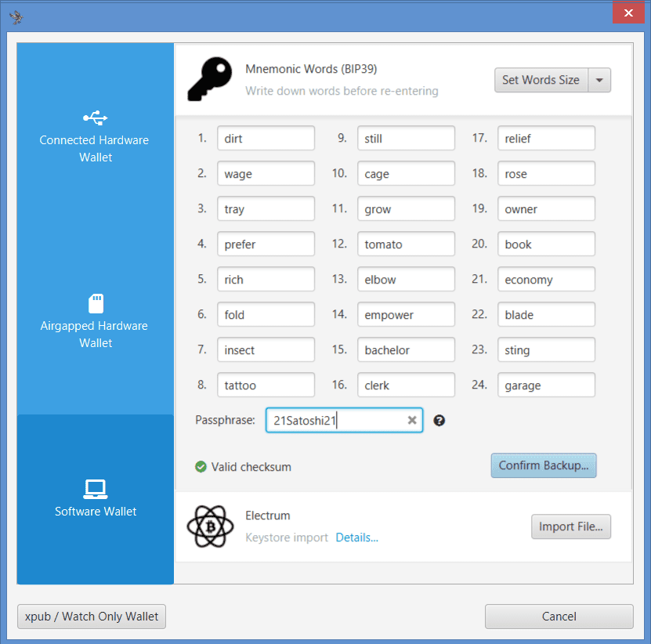Click word 10 field containing cage
651x644 pixels.
[x=406, y=174]
